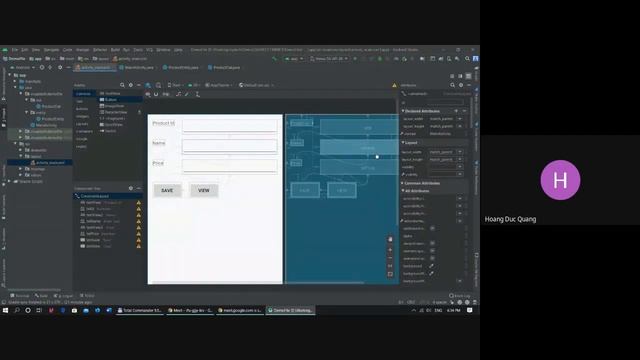The image size is (640, 360).
Task: Switch to Code view mode icon
Action: (x=452, y=76)
